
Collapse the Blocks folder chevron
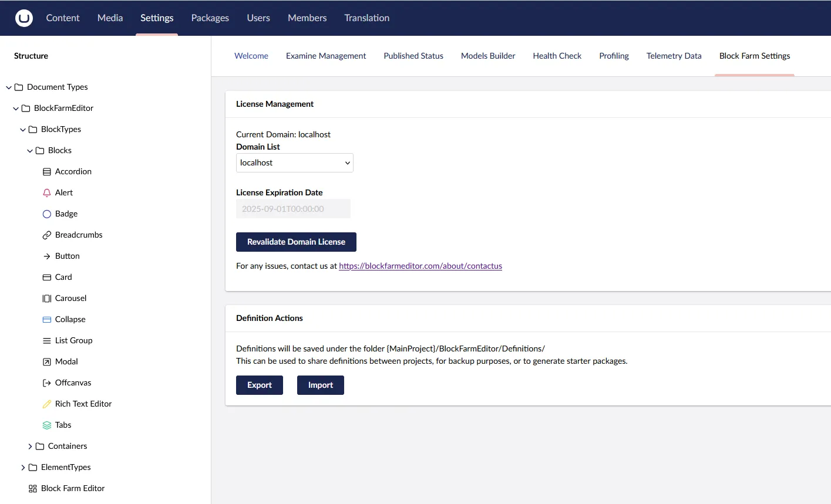[x=30, y=151]
